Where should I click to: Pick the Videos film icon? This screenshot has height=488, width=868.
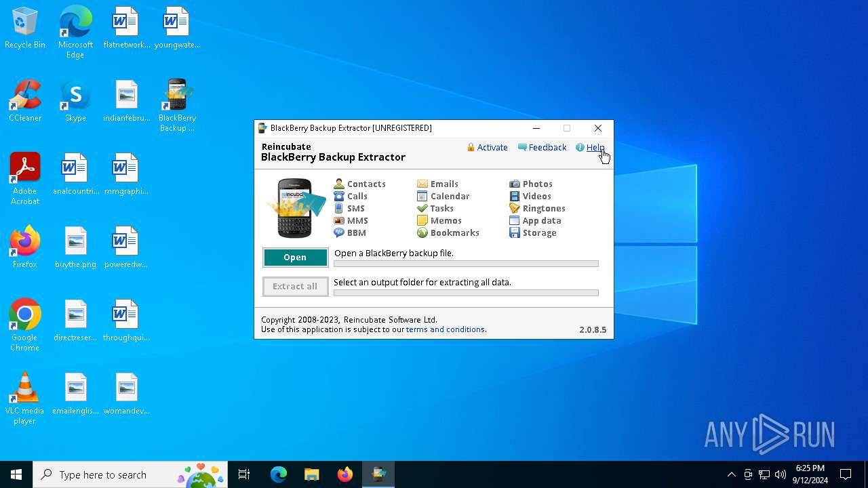(515, 196)
